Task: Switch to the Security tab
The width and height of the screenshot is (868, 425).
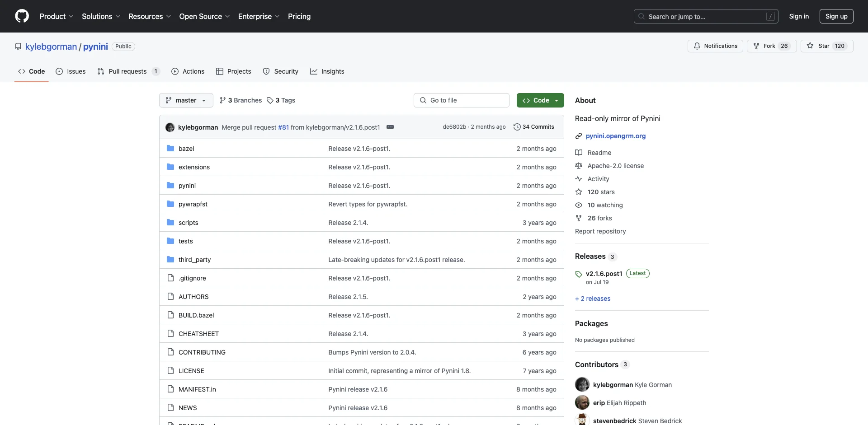Action: coord(281,71)
